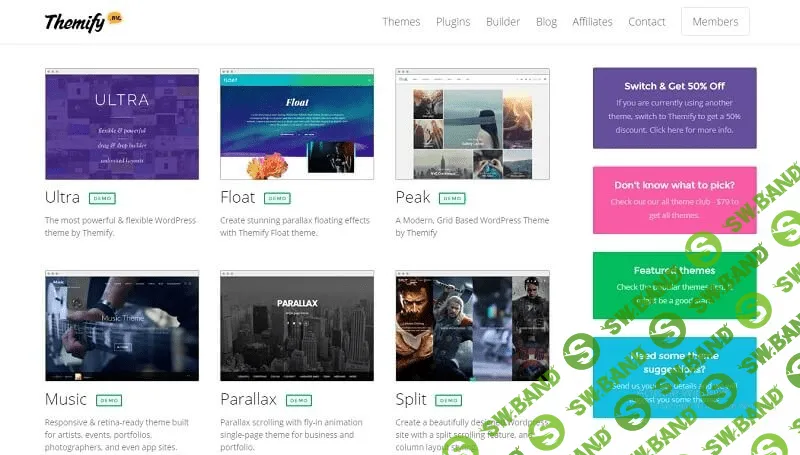Open the Music theme thumbnail

[122, 325]
